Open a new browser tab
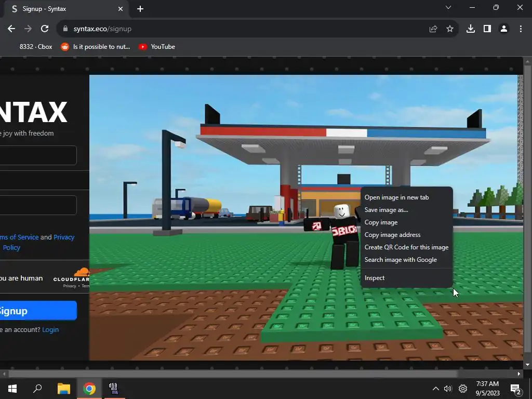Screen dimensions: 532x399 click(140, 9)
